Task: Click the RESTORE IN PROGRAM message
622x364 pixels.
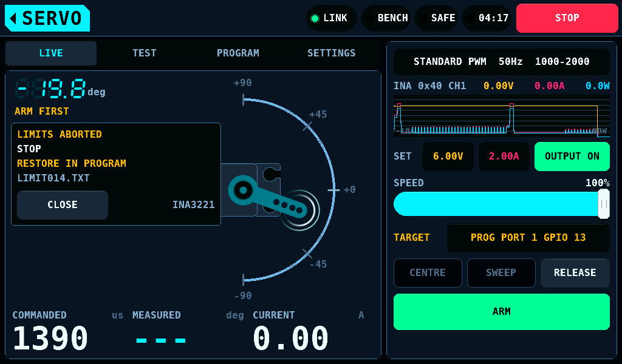Action: pos(72,164)
